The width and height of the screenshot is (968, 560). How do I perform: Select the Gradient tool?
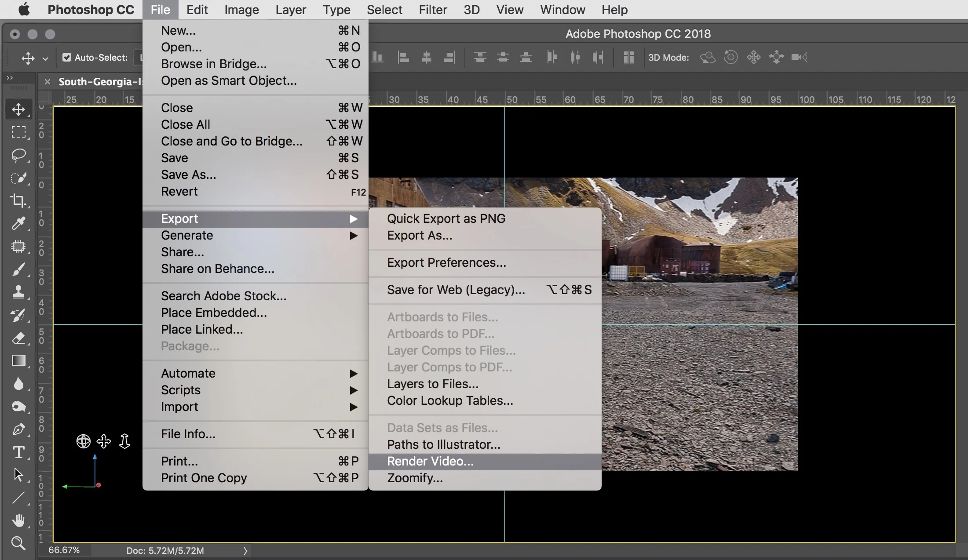coord(18,361)
